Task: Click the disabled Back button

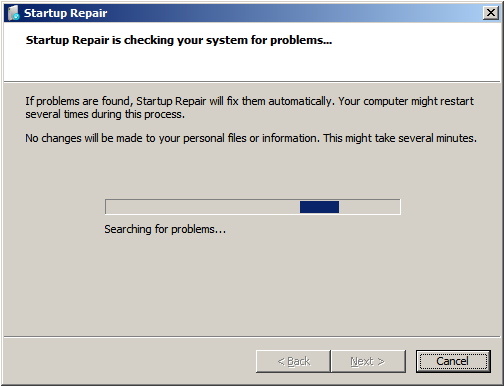Action: 293,361
